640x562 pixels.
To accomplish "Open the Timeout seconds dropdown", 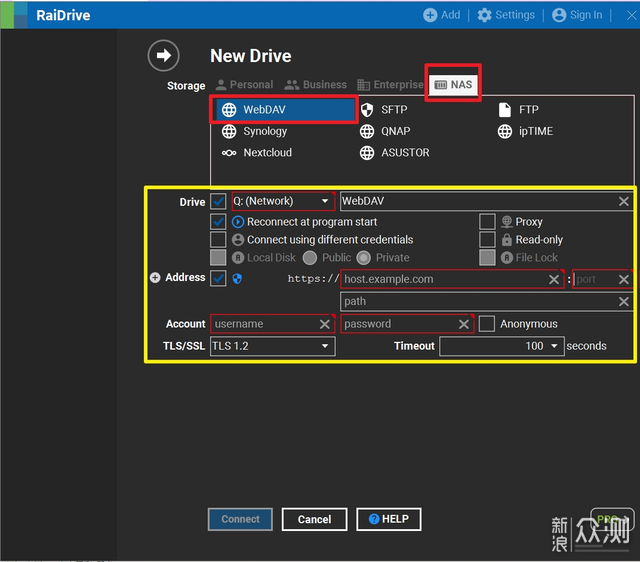I will 502,346.
